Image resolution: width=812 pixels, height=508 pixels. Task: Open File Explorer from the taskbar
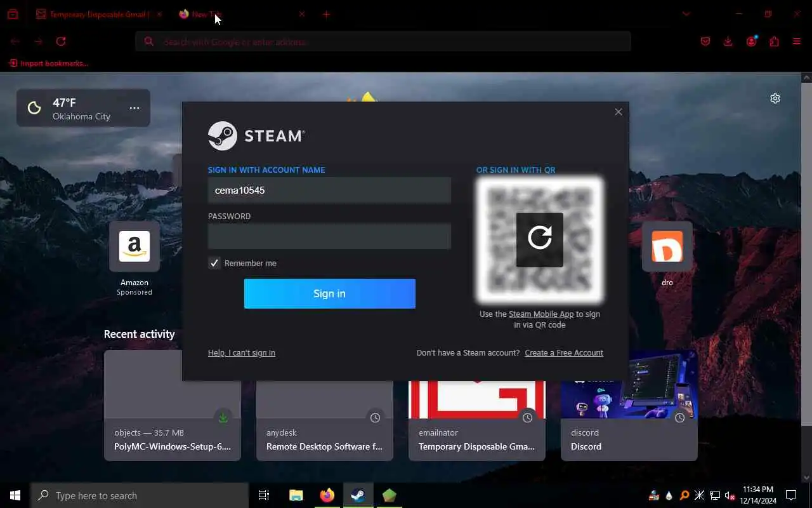click(x=296, y=495)
